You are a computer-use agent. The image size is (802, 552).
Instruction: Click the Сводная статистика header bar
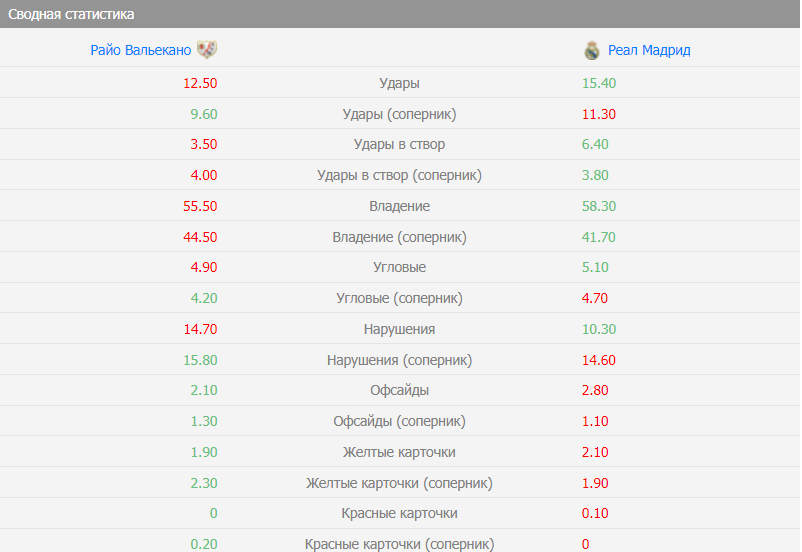click(x=400, y=14)
